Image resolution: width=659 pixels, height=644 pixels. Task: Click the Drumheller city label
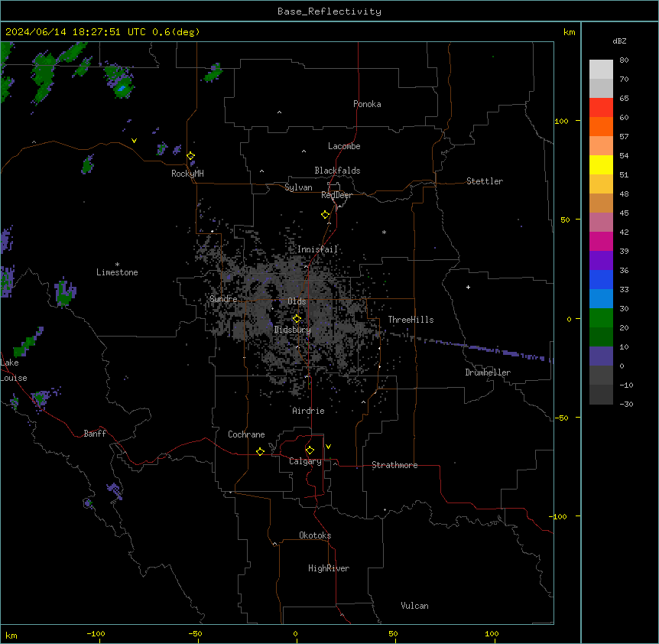(x=488, y=372)
